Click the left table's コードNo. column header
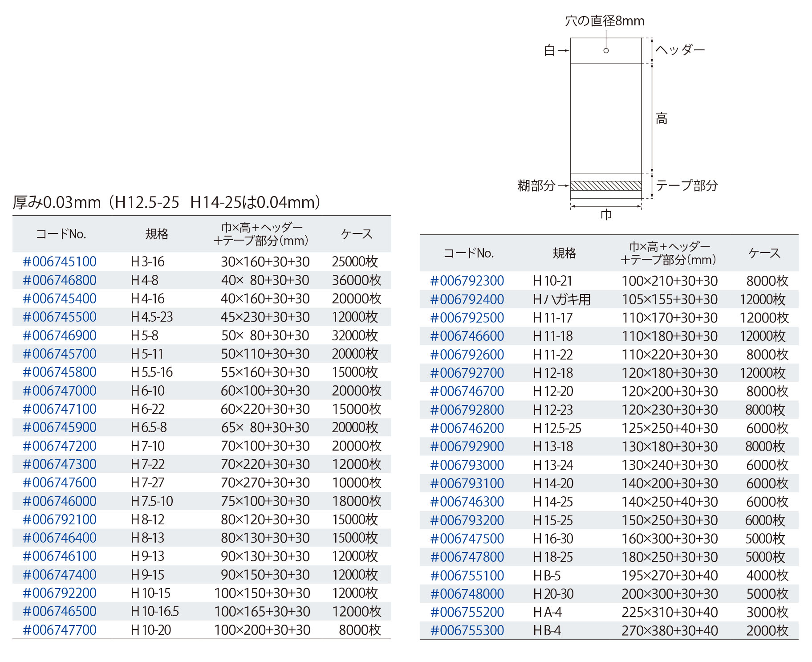Screen dimensions: 812x662 [x=61, y=234]
